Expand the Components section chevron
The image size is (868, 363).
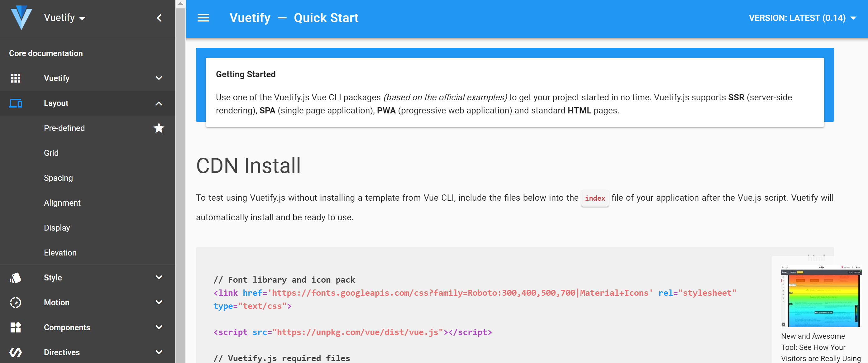(159, 327)
